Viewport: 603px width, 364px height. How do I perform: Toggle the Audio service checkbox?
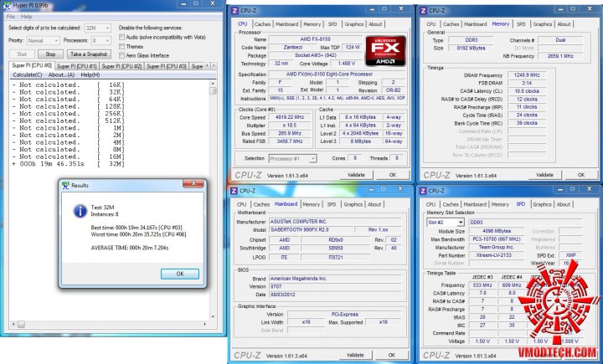tap(122, 38)
